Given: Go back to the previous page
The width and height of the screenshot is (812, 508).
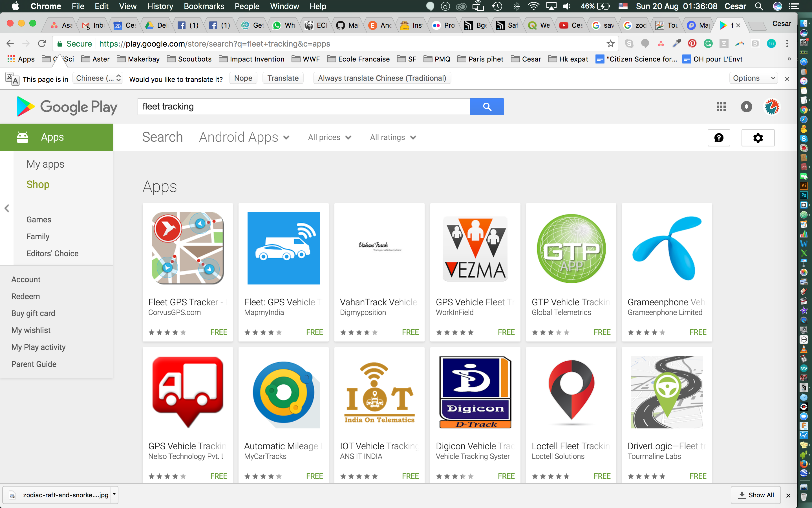Looking at the screenshot, I should pyautogui.click(x=10, y=44).
